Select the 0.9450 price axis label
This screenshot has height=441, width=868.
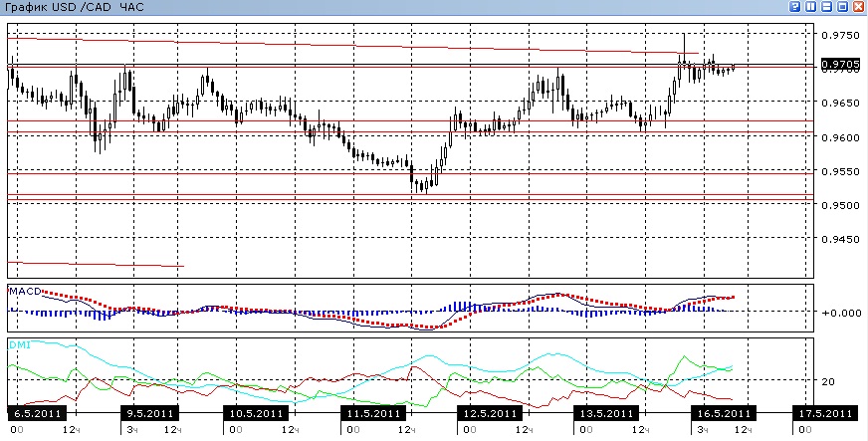tap(841, 240)
